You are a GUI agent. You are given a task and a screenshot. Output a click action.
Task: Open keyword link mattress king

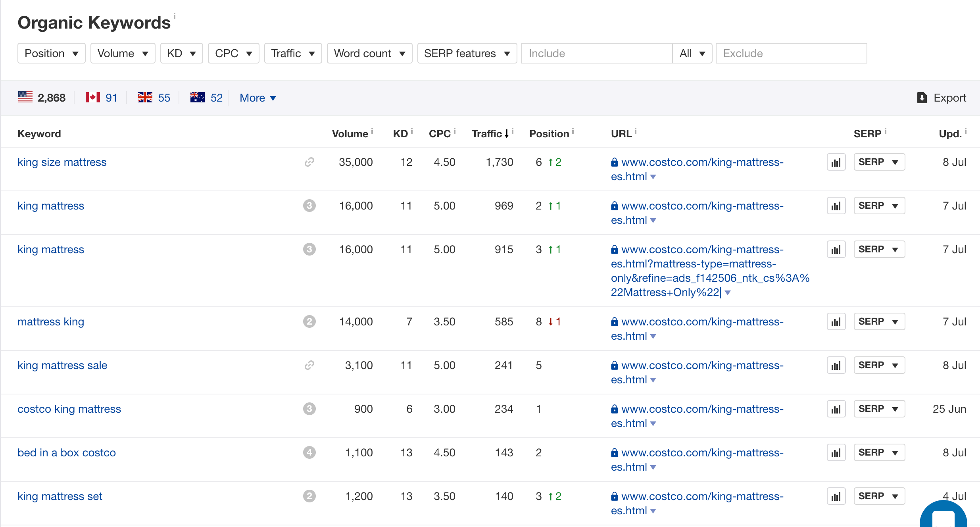pyautogui.click(x=51, y=321)
